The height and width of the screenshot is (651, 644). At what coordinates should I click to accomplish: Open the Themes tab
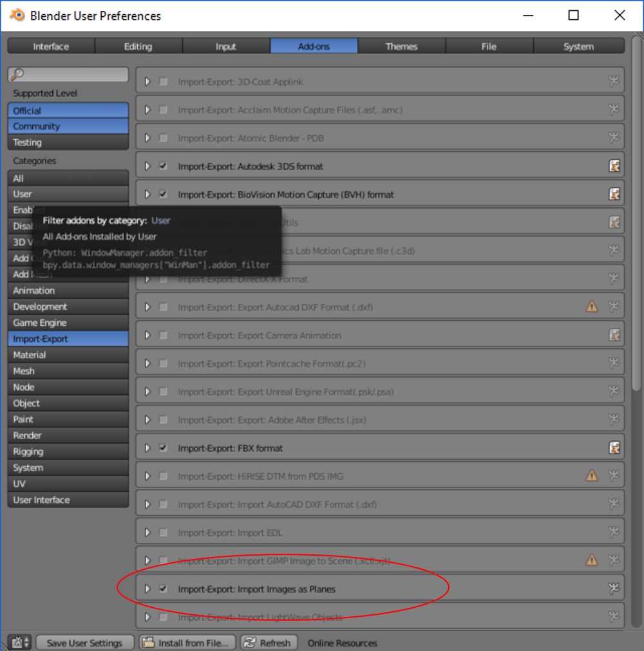pyautogui.click(x=401, y=46)
